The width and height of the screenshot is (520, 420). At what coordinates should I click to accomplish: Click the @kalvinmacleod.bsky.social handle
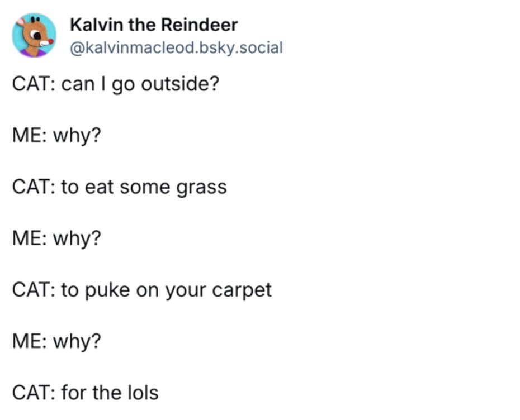[175, 47]
